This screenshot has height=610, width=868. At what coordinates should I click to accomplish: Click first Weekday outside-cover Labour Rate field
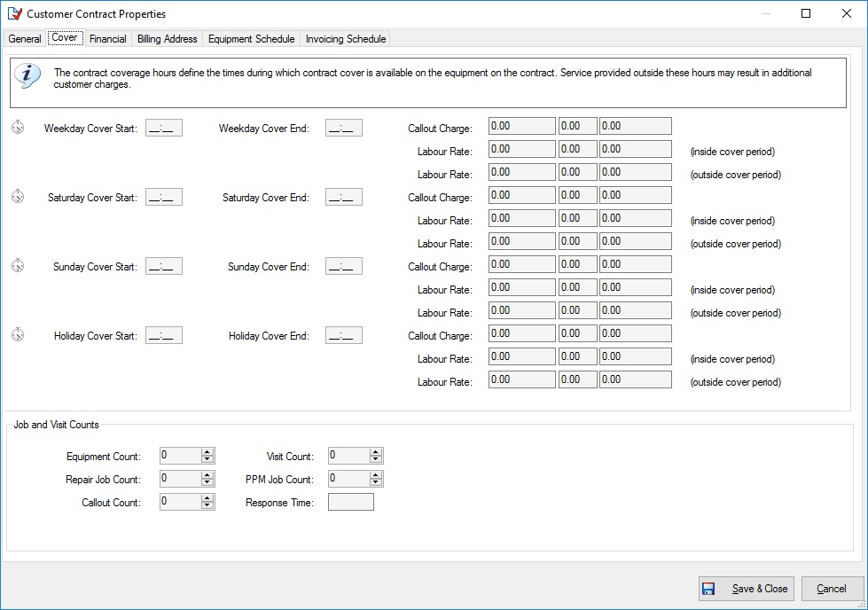click(522, 173)
